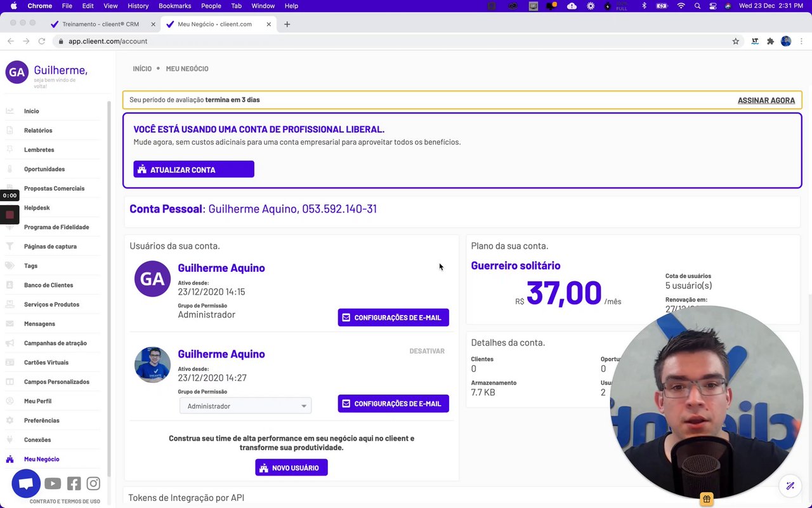This screenshot has width=812, height=508.
Task: Switch to Treinamento - clieent CRM tab
Action: coord(101,24)
